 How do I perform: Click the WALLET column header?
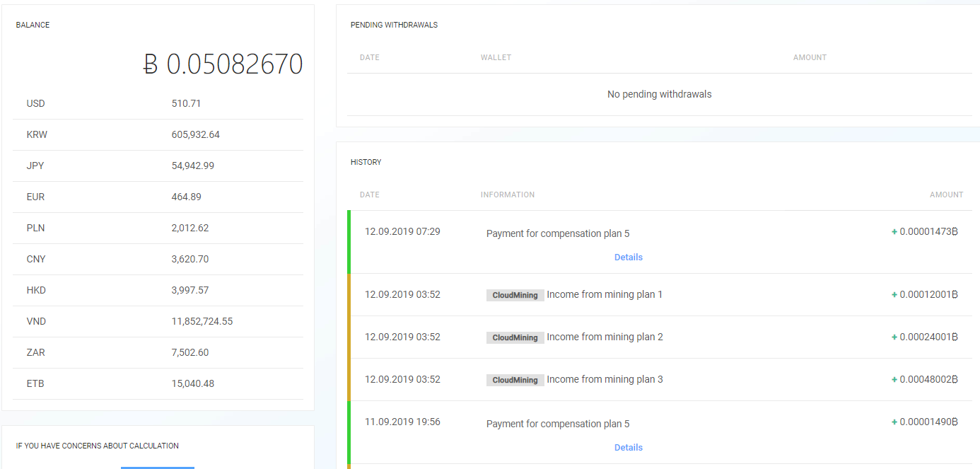(496, 57)
